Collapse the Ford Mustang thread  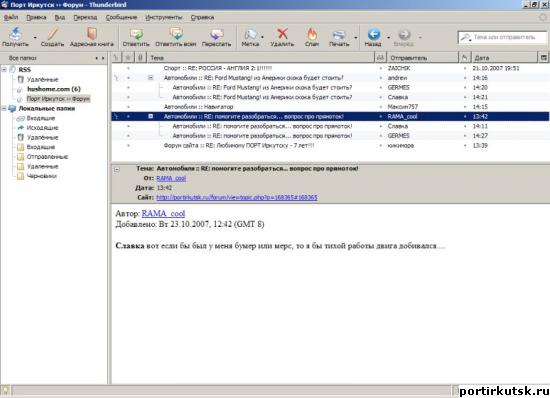pyautogui.click(x=150, y=78)
